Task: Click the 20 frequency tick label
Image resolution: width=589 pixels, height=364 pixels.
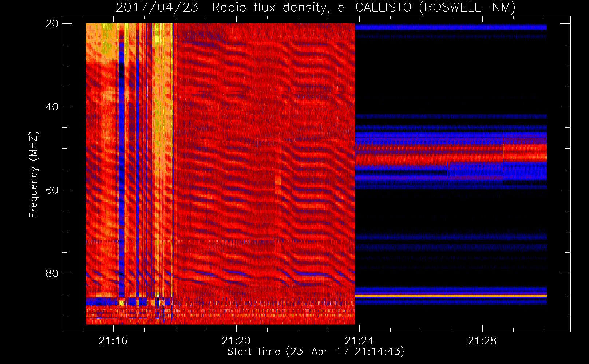Action: (x=52, y=24)
